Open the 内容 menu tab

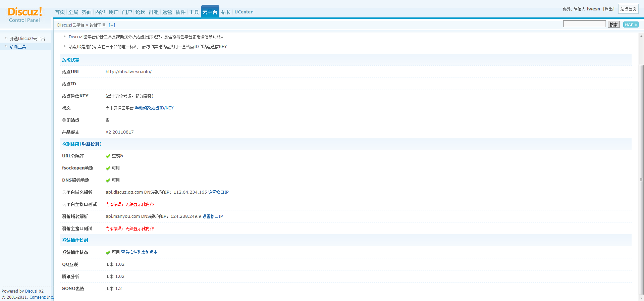100,12
